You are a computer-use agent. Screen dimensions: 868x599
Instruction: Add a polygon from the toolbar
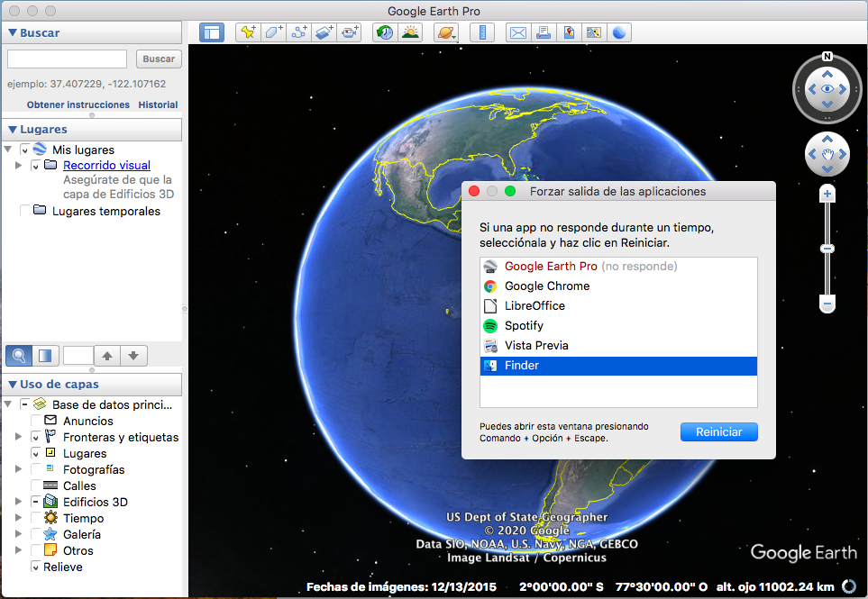273,32
